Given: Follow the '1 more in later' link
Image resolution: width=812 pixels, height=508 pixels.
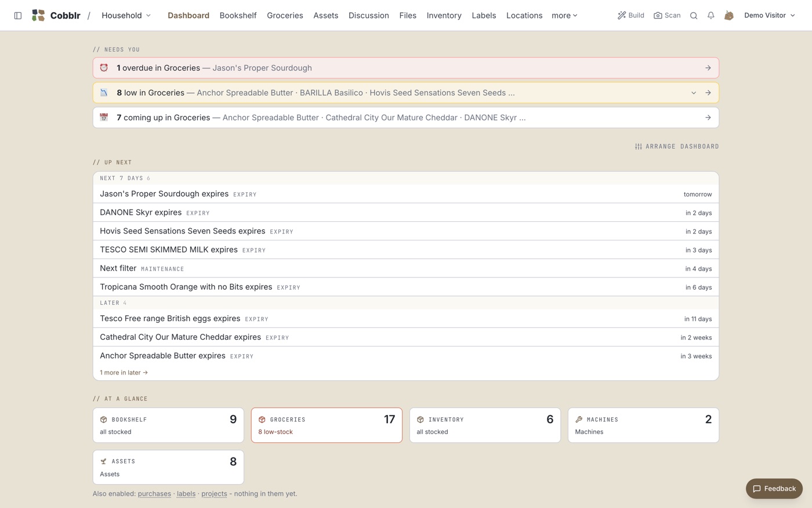Looking at the screenshot, I should (124, 373).
